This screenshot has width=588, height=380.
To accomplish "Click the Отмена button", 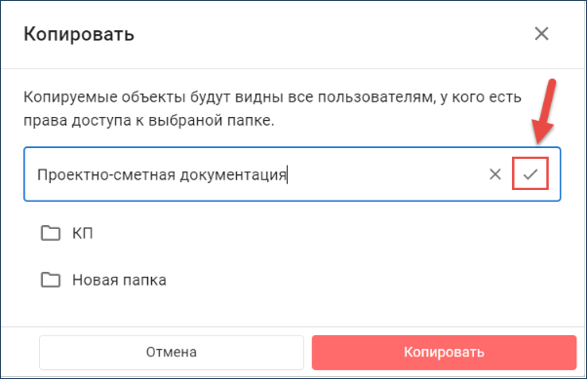I will pos(172,353).
